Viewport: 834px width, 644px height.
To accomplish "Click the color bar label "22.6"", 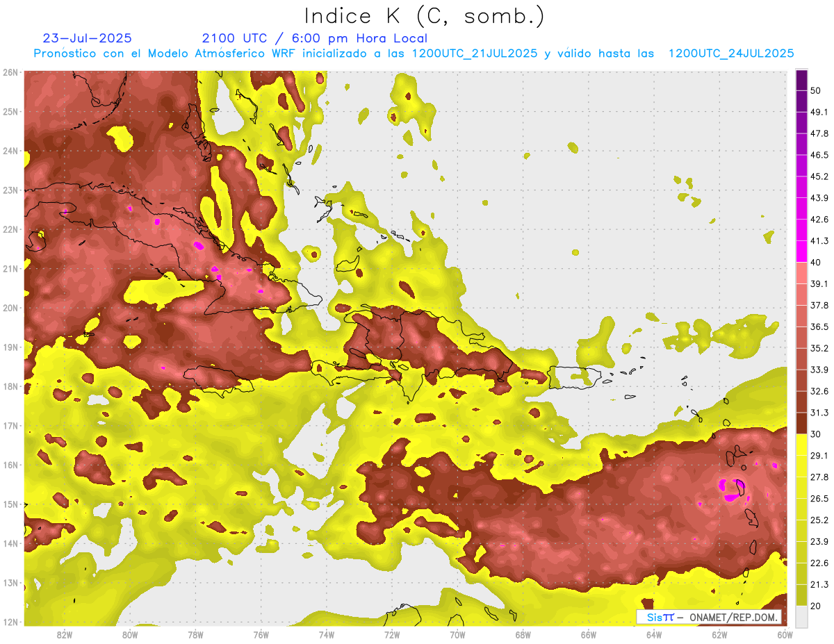I will click(819, 563).
